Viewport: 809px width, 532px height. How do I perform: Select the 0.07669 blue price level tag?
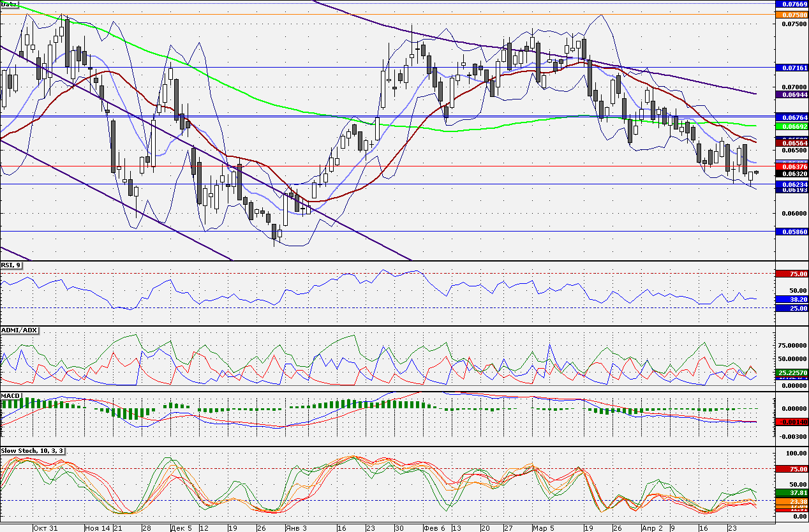point(792,4)
